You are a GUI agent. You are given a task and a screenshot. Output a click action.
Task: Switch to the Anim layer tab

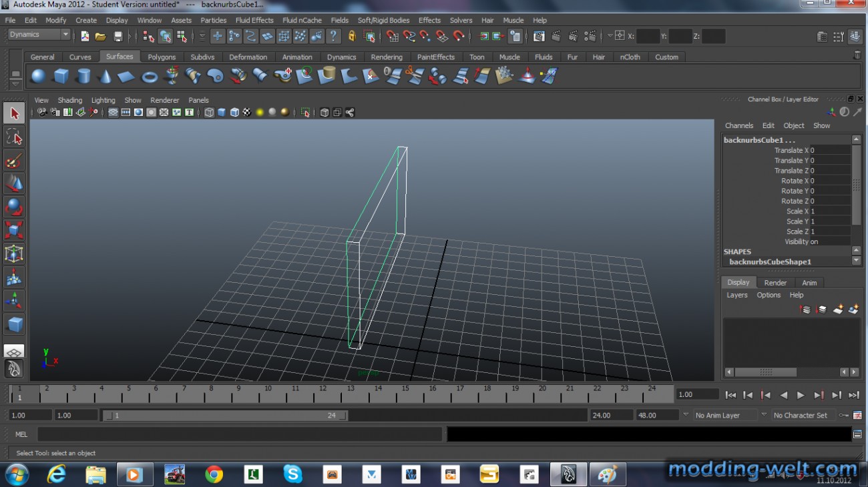pos(809,282)
